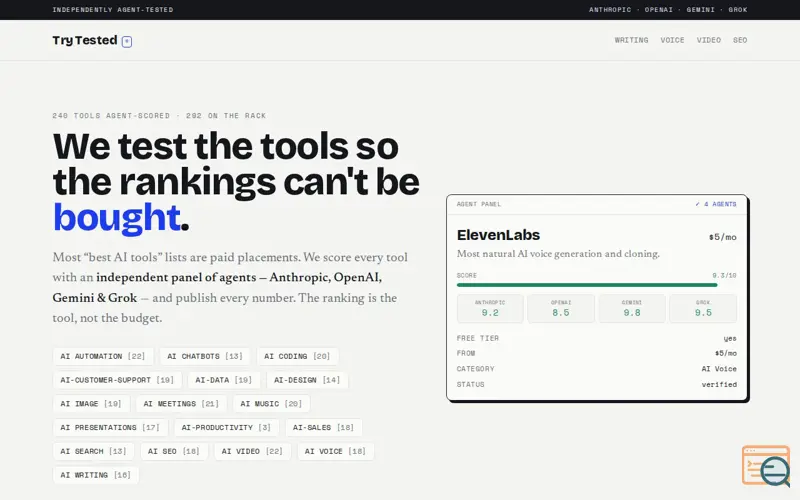The image size is (800, 500).
Task: Select the AI-Data [19] category tag
Action: [x=223, y=380]
